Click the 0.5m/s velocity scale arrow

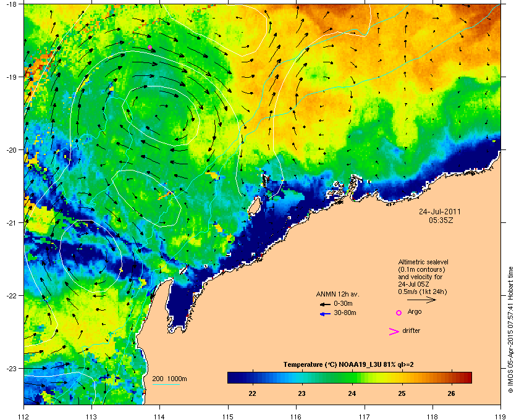pos(421,300)
